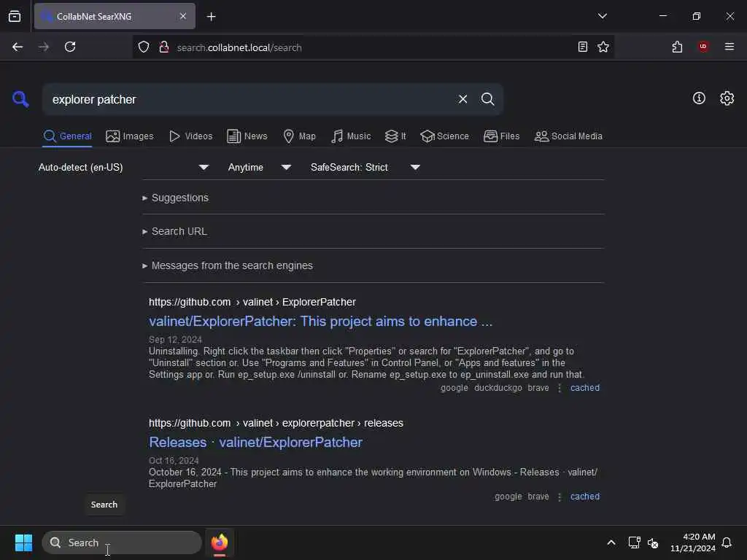Click the Sep 12, 2024 date text
Viewport: 747px width, 560px height.
(x=175, y=339)
